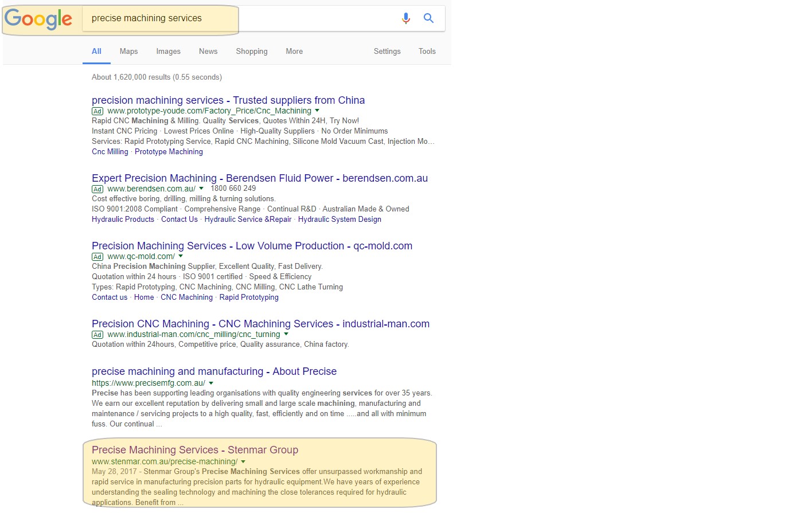This screenshot has height=513, width=812.
Task: Open 'Precision Machining Services - Low Volume Production' result
Action: coord(252,246)
